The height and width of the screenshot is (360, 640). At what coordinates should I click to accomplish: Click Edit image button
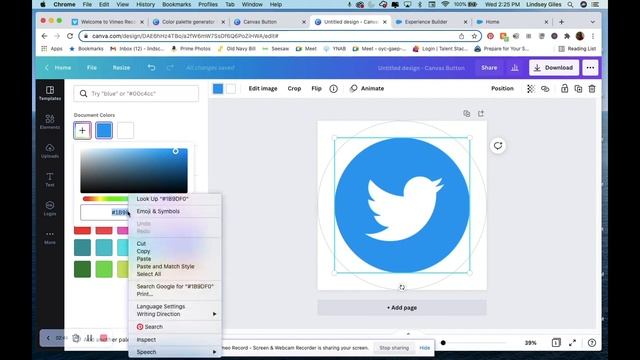pos(263,89)
